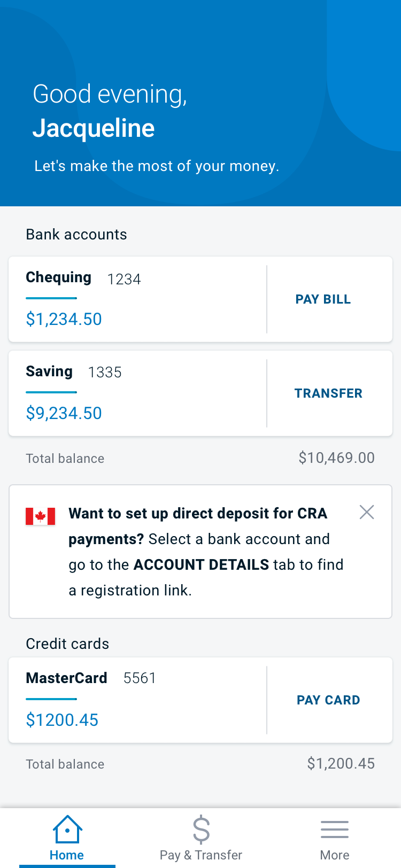Dismiss the CRA direct deposit banner

367,512
